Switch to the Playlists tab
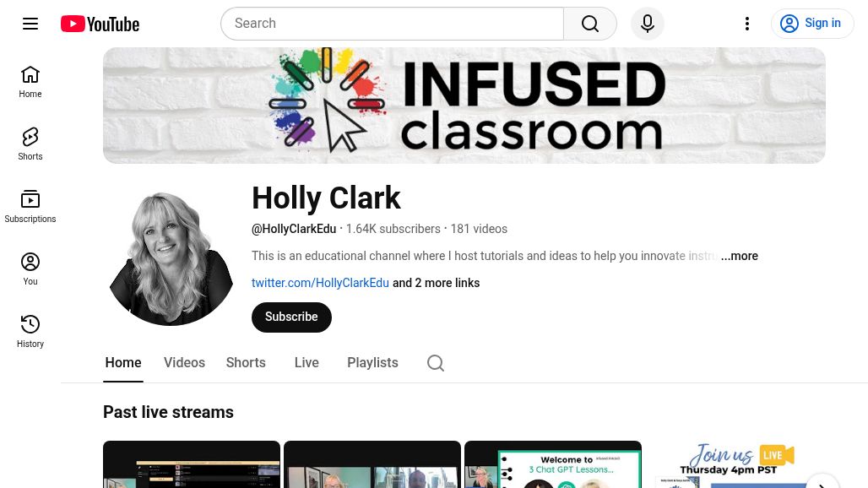 (372, 362)
